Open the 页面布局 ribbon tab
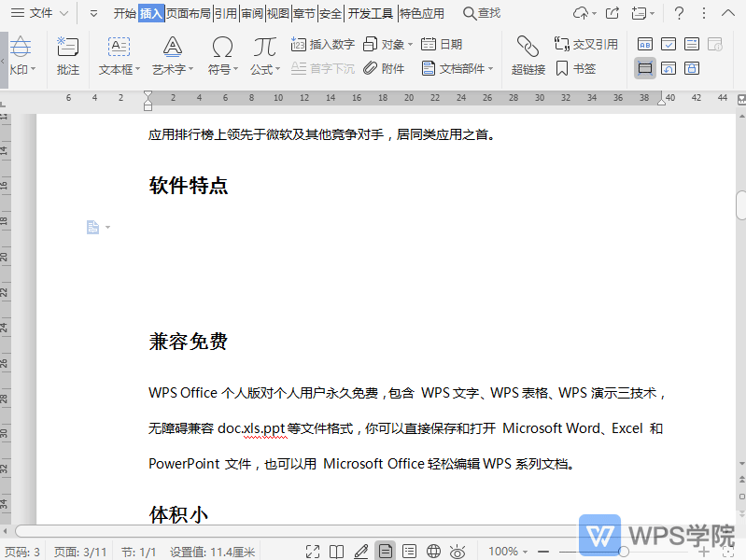The image size is (746, 560). point(188,13)
